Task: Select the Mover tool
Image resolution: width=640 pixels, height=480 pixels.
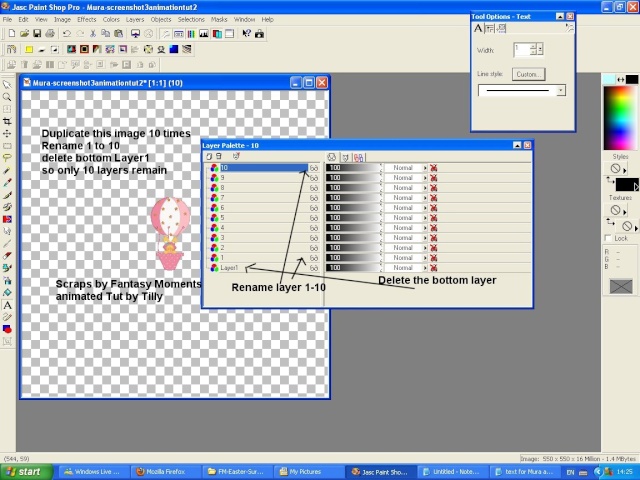Action: click(x=7, y=133)
